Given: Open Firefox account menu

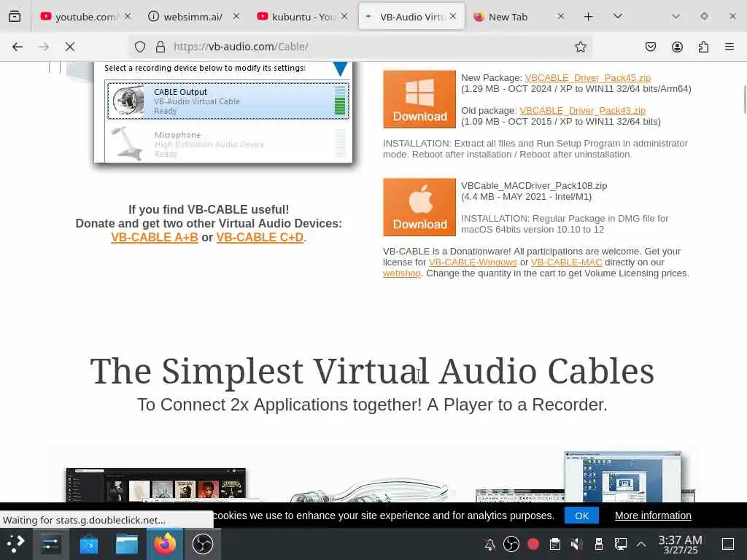Looking at the screenshot, I should point(677,47).
